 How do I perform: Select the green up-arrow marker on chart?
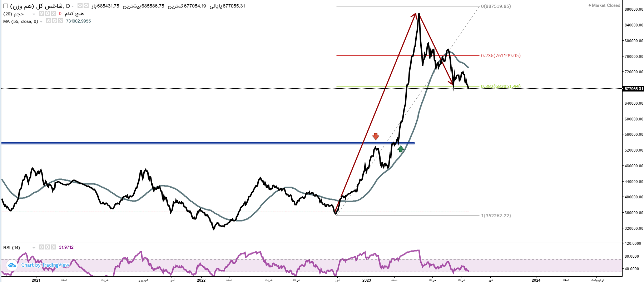(401, 149)
